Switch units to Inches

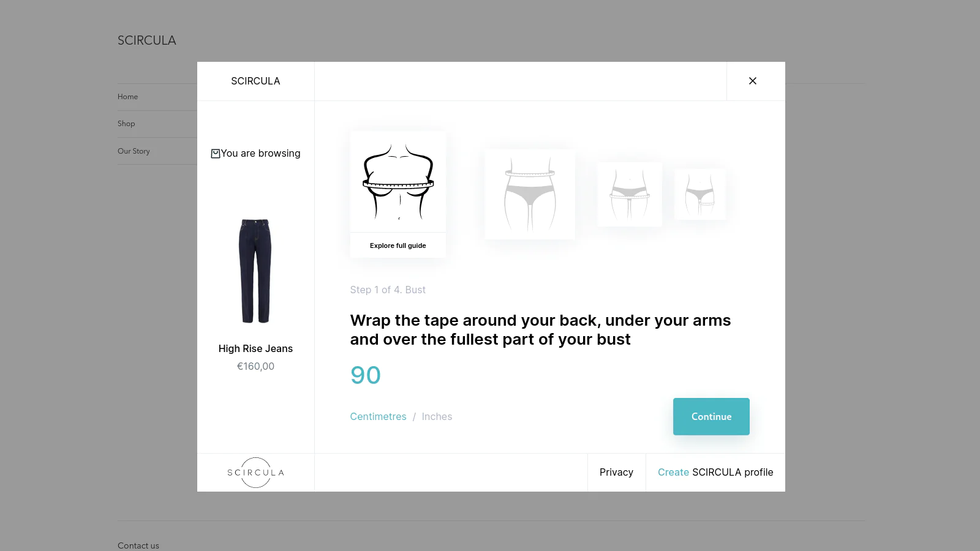point(437,416)
